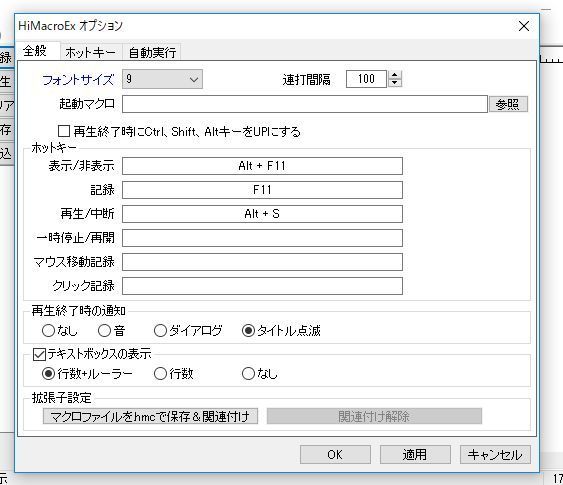Open the 自動実行 tab
563x485 pixels.
coord(152,52)
